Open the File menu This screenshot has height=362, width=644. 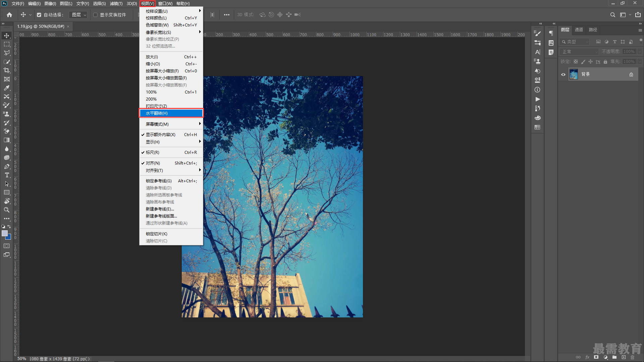point(17,4)
